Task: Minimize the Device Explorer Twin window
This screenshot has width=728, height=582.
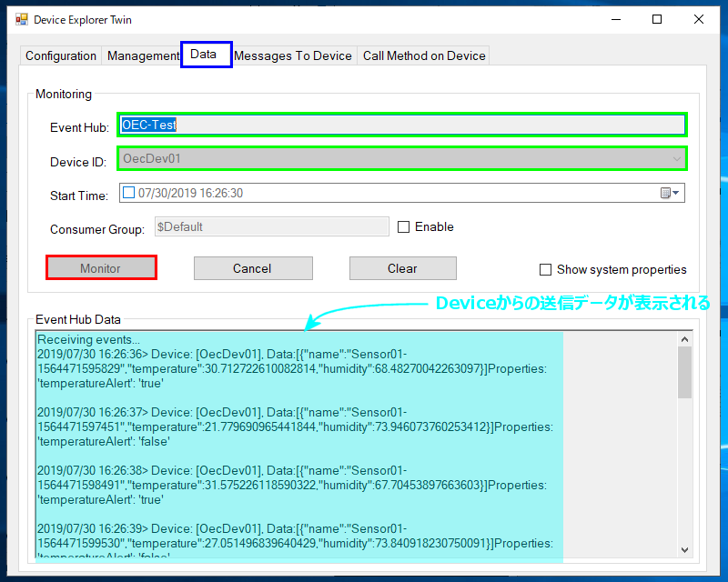Action: [614, 19]
